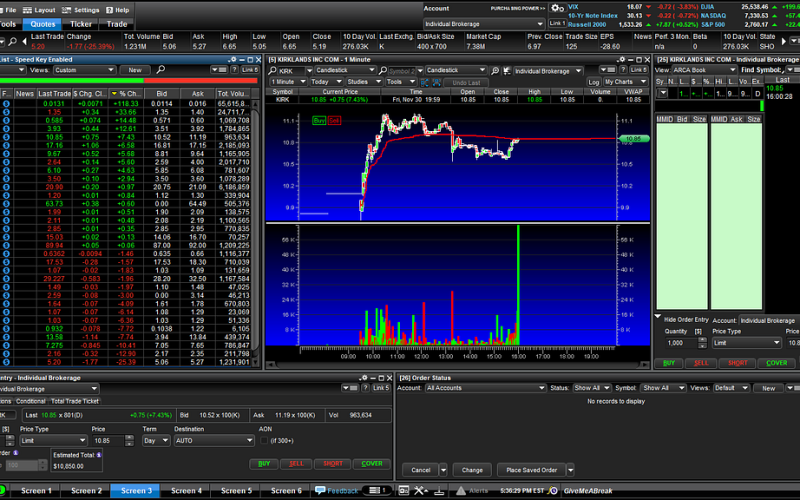Open the chart window help question icon
The image size is (800, 500).
[x=623, y=70]
